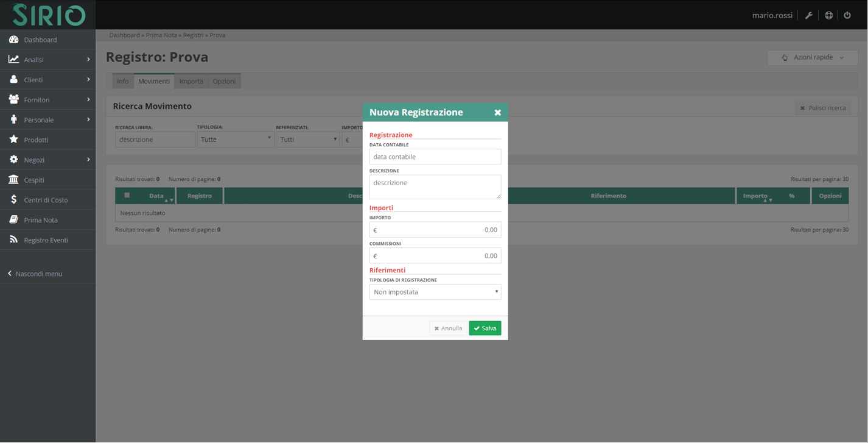Click the Data Contabile input field
Image resolution: width=868 pixels, height=443 pixels.
[x=435, y=157]
